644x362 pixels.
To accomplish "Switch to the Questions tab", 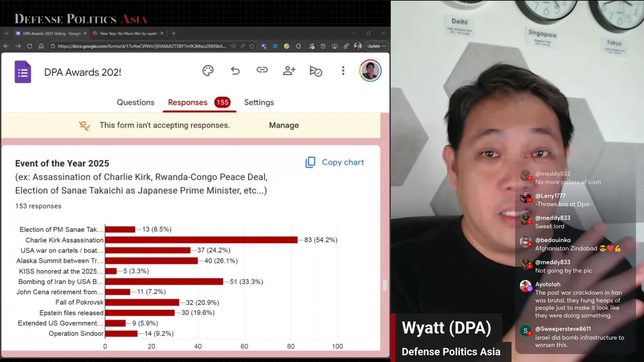I will pos(135,102).
